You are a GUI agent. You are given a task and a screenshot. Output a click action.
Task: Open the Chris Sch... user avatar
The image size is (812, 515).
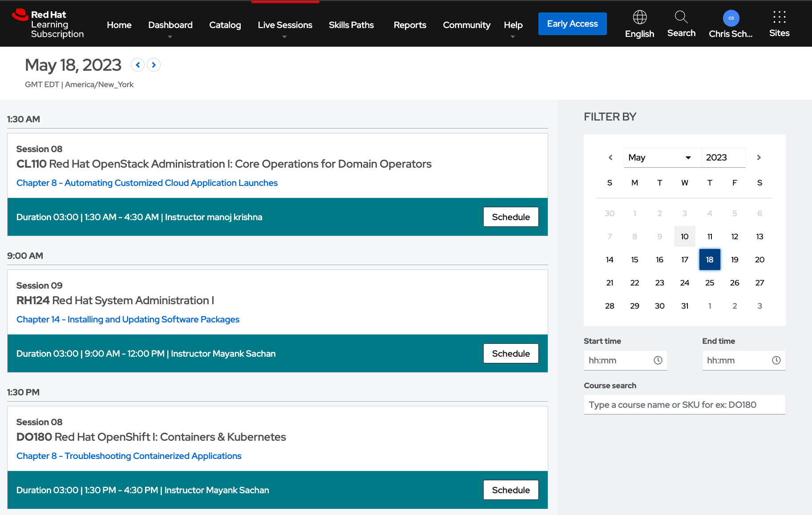731,18
